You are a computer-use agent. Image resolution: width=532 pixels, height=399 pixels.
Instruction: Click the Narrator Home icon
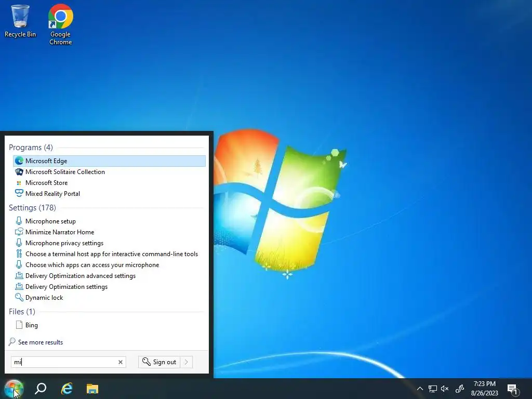[x=19, y=232]
